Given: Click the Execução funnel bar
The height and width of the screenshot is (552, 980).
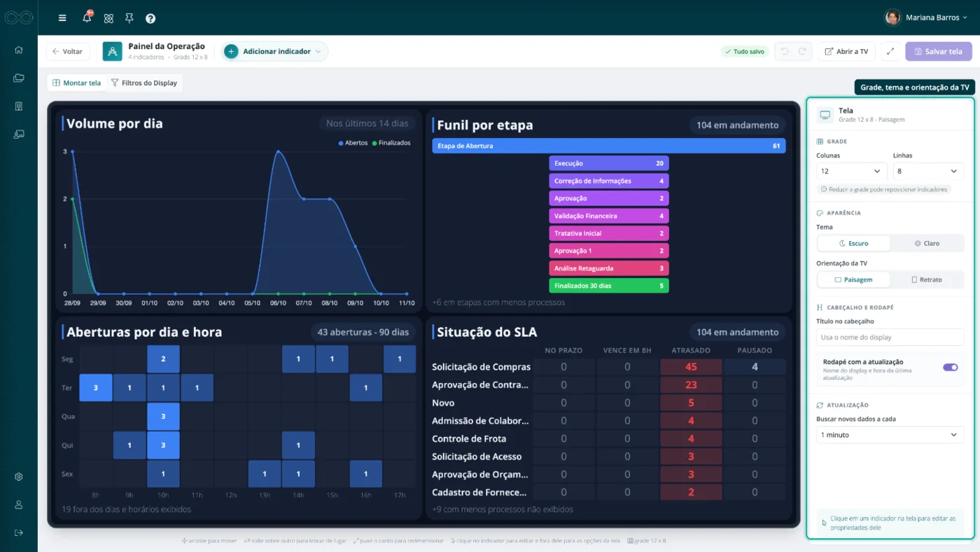Looking at the screenshot, I should coord(608,163).
